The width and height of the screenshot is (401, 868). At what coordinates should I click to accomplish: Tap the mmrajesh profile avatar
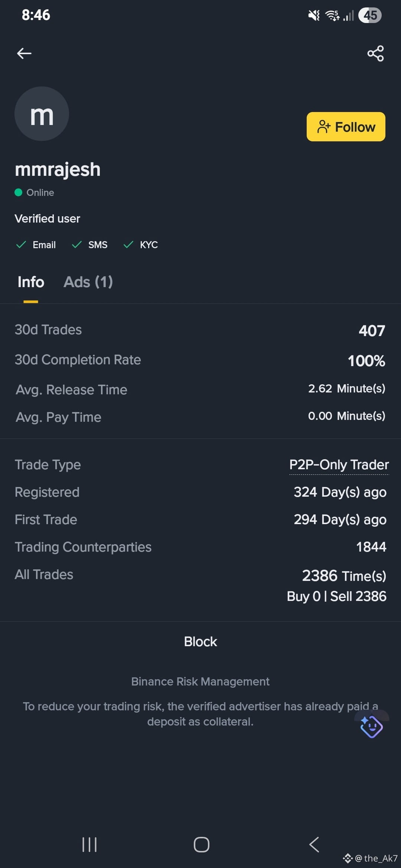click(42, 114)
